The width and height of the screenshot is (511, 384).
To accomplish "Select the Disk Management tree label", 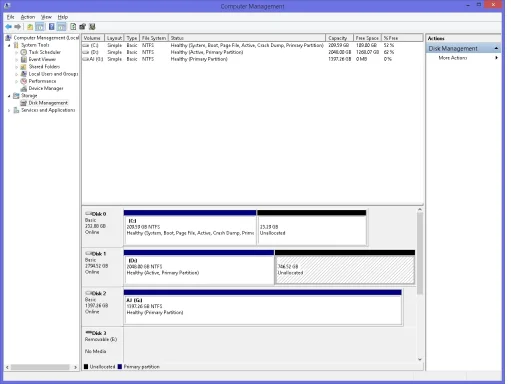I will [48, 103].
